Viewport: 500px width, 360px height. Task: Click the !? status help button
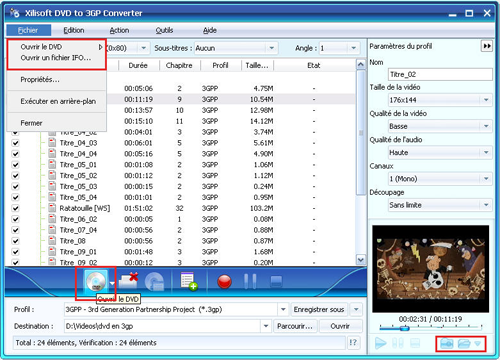pyautogui.click(x=353, y=343)
